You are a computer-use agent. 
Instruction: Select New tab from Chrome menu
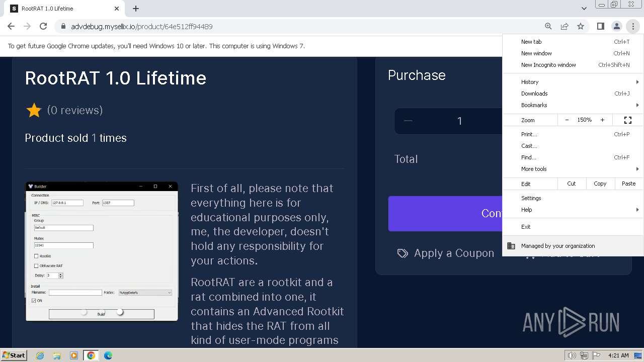pos(573,42)
